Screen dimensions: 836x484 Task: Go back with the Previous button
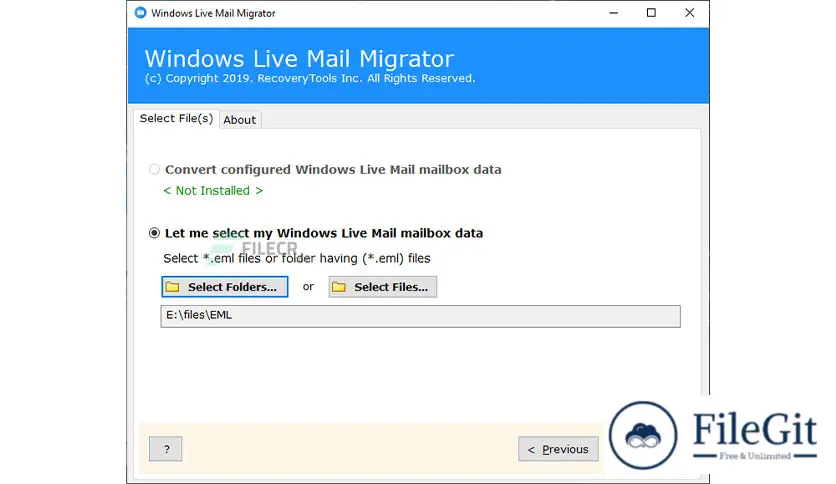pos(558,449)
